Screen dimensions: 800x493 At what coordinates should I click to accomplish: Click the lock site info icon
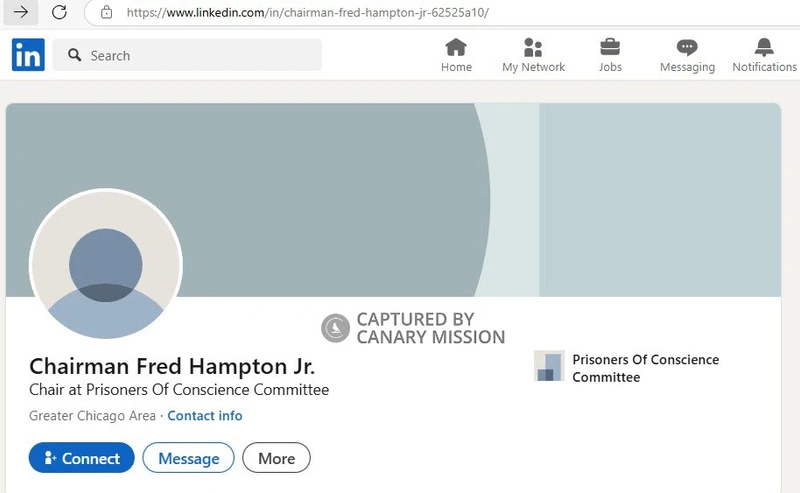click(106, 12)
